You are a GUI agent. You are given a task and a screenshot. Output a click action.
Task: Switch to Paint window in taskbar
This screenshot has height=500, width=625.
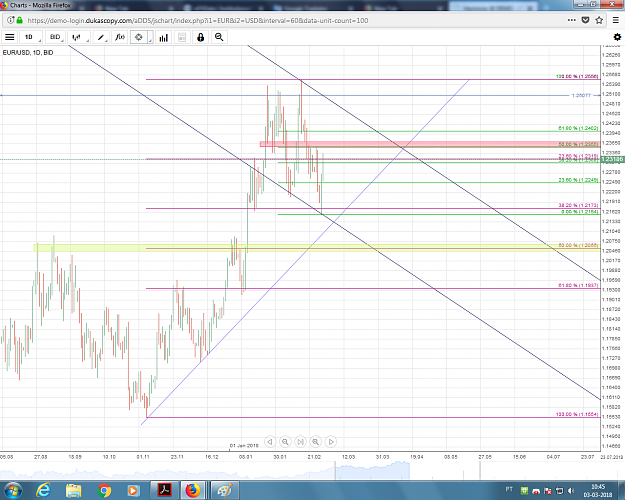pyautogui.click(x=224, y=490)
